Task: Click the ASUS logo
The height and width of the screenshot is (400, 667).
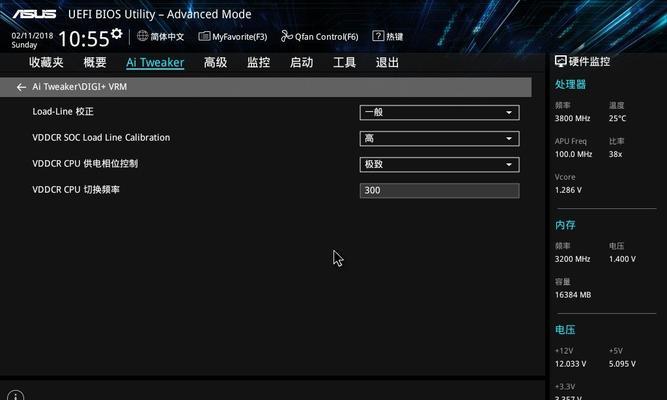Action: pos(34,14)
